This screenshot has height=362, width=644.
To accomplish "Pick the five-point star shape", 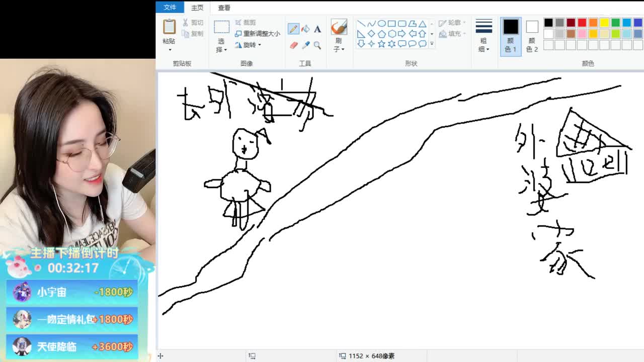I will (x=381, y=44).
